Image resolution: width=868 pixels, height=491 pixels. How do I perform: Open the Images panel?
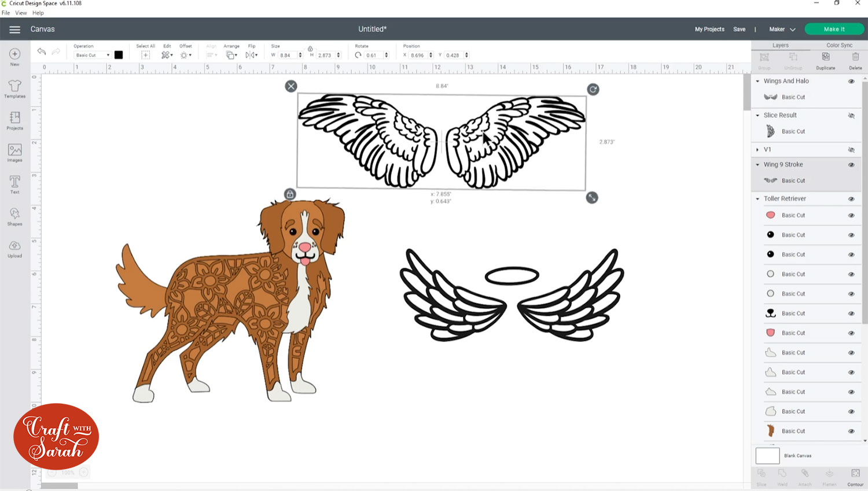[x=14, y=152]
